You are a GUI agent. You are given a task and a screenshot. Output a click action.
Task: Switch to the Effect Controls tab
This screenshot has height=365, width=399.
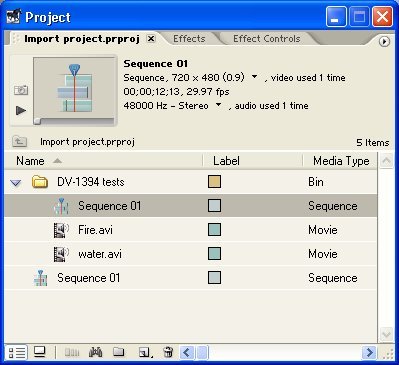click(267, 39)
